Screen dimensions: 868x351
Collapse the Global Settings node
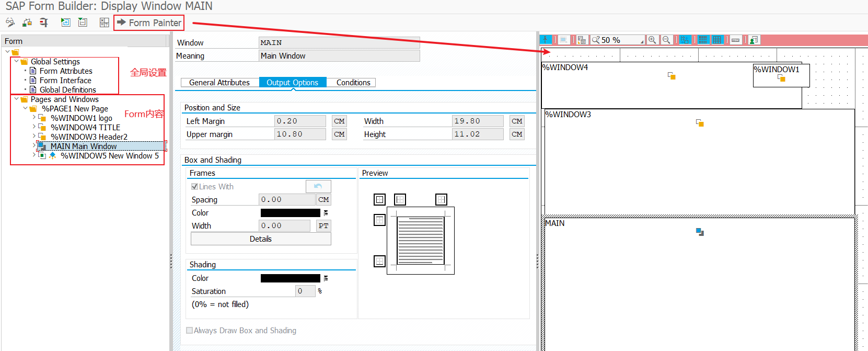tap(16, 61)
